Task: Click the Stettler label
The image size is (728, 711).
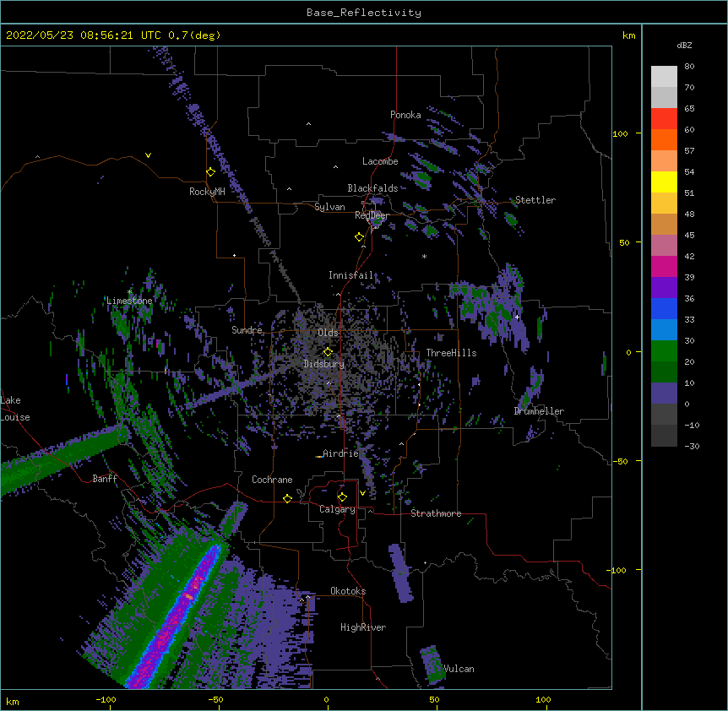Action: [535, 200]
